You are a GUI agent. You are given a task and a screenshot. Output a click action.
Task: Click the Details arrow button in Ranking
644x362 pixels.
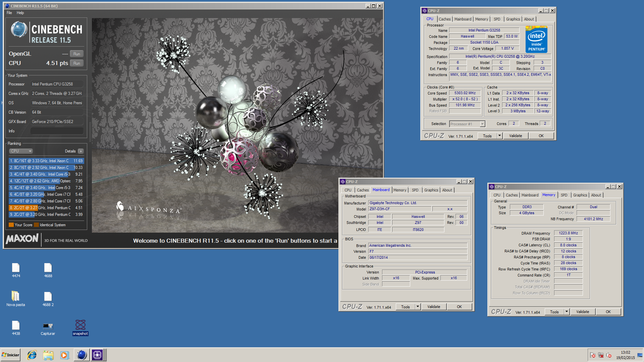pos(81,151)
